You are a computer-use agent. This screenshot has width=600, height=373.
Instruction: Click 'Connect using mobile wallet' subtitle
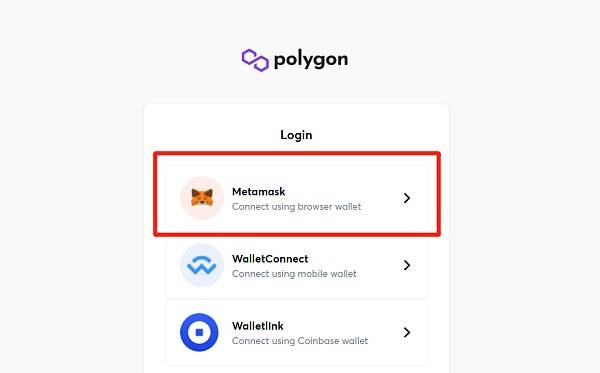click(x=294, y=274)
